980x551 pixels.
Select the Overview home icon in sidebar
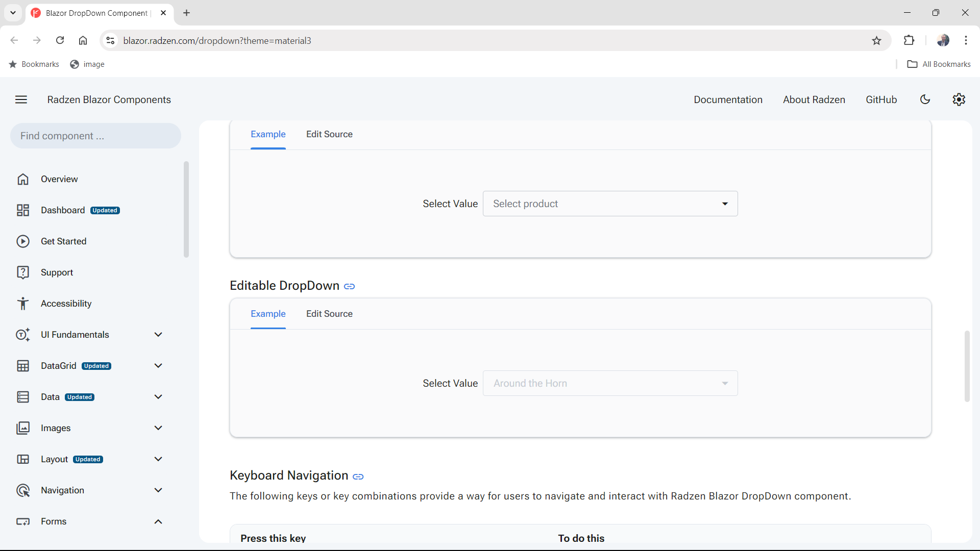(23, 179)
